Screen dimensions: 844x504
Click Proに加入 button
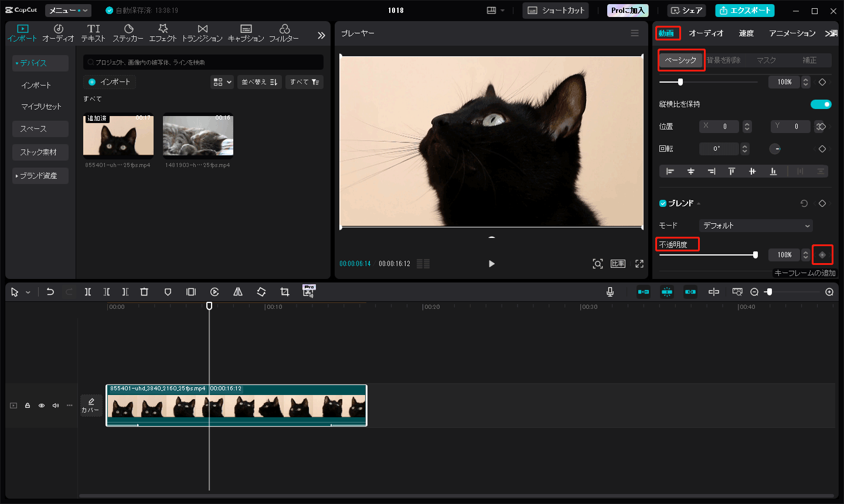pyautogui.click(x=628, y=11)
